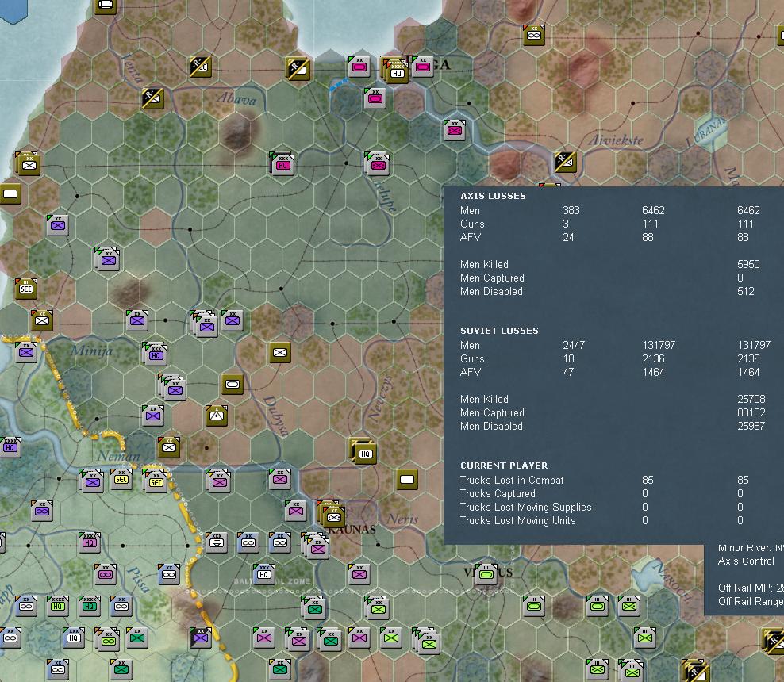Select the pink XXXX HQ counter

[x=90, y=542]
